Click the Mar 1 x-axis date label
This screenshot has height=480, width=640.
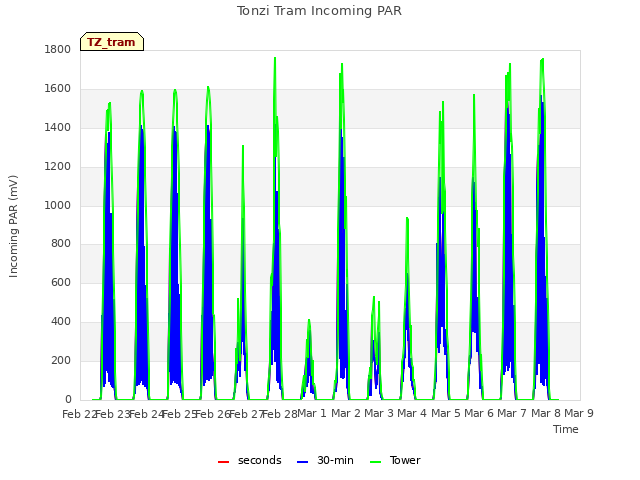pyautogui.click(x=312, y=413)
